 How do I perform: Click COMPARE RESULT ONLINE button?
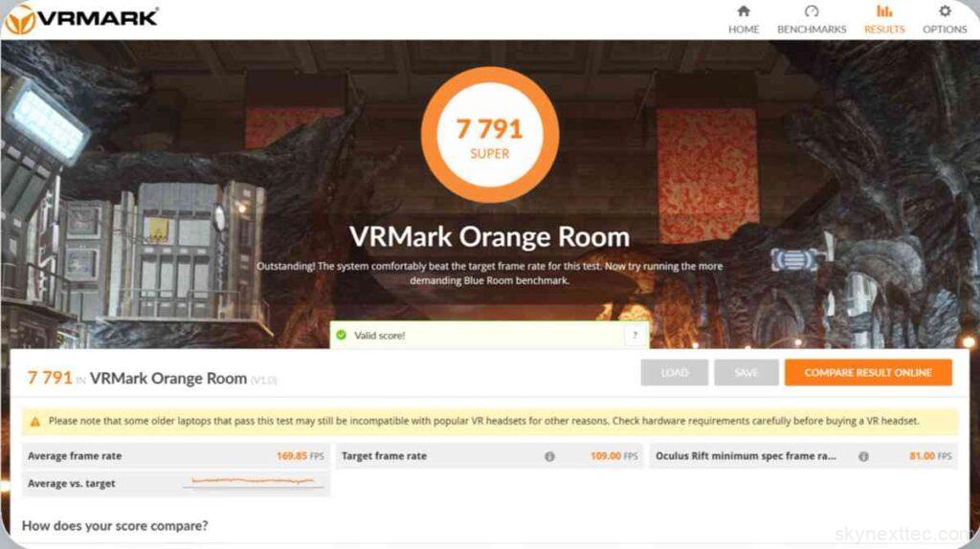pos(868,372)
